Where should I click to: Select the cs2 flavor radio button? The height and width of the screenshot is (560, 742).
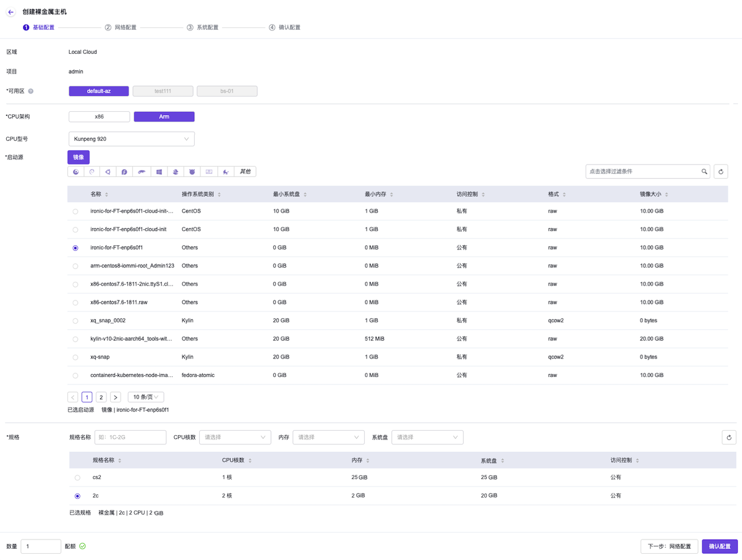point(77,478)
